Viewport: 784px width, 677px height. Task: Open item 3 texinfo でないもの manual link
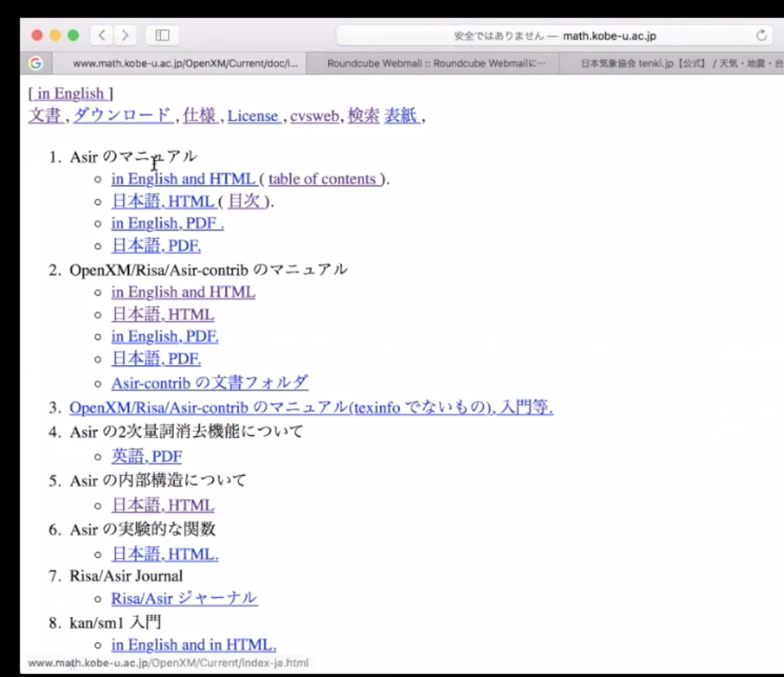311,407
